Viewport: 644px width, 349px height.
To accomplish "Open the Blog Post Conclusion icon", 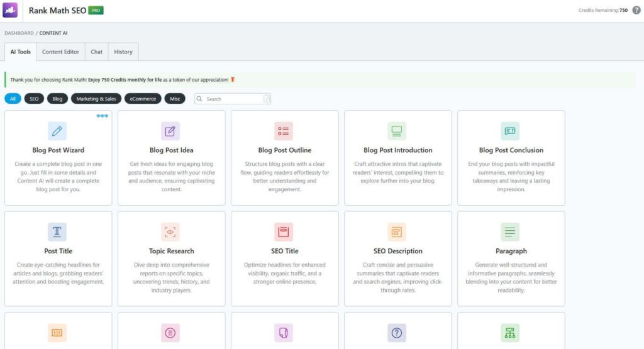I will point(510,131).
